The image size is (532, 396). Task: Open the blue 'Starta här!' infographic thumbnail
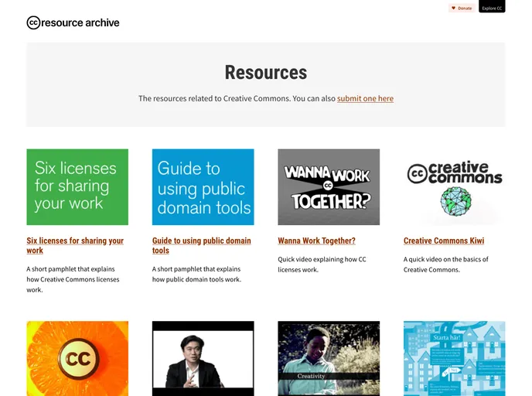tap(455, 358)
